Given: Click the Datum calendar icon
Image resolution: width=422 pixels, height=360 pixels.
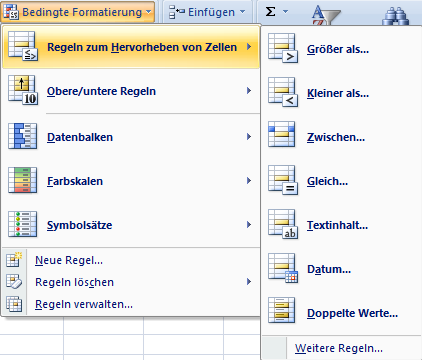Looking at the screenshot, I should [283, 268].
